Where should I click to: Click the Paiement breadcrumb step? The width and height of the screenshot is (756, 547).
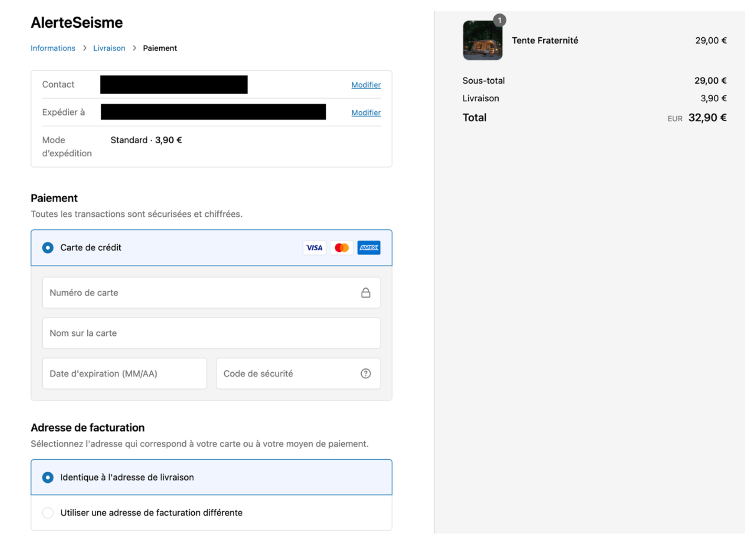click(x=160, y=48)
